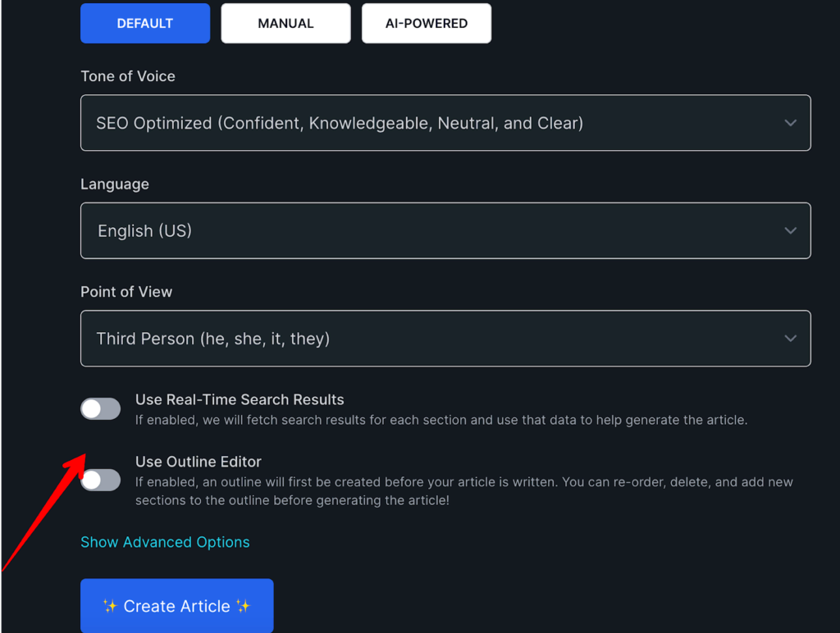Open the Tone of Voice dropdown
Viewport: 840px width, 633px height.
[x=445, y=123]
